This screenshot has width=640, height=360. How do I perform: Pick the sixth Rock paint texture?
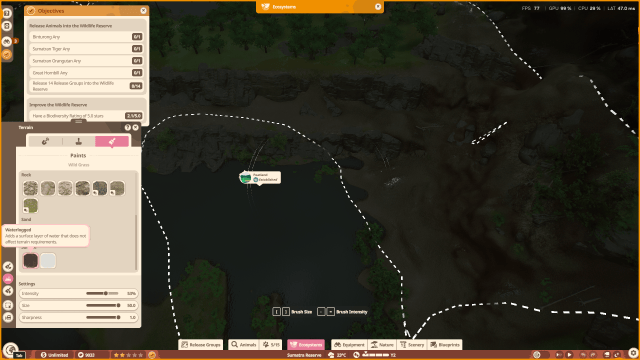coord(117,188)
